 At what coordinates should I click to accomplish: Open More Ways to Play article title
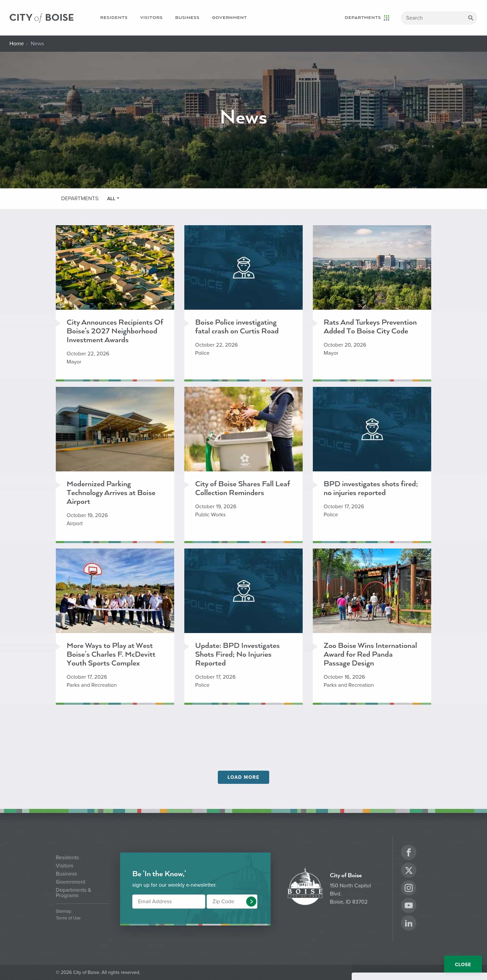(x=111, y=654)
